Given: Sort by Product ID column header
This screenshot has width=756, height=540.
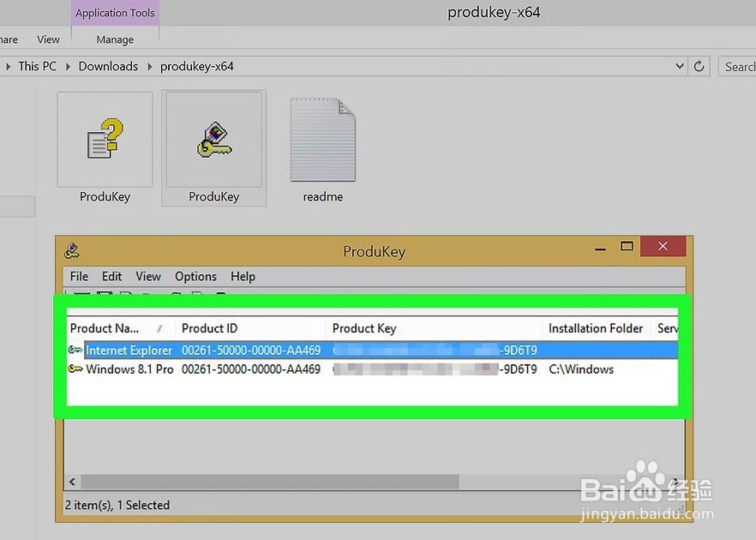Looking at the screenshot, I should 250,328.
